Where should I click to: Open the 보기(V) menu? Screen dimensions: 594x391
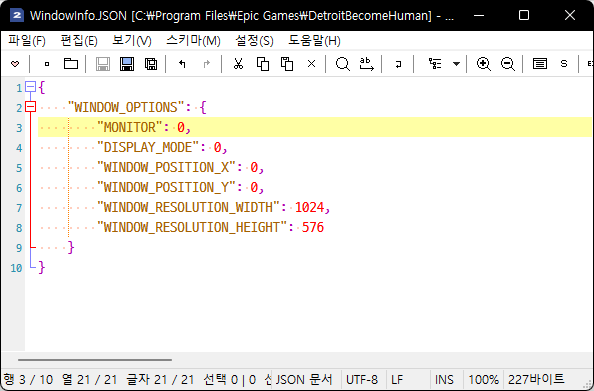click(x=132, y=41)
